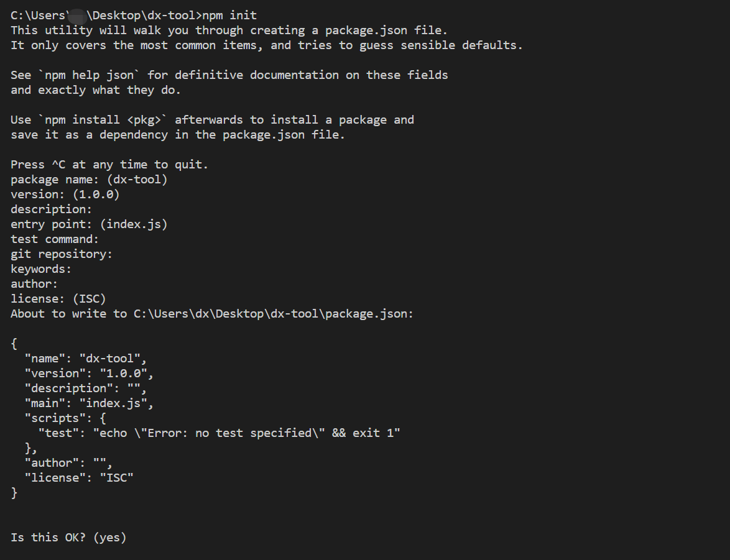This screenshot has width=730, height=560.
Task: Click the package name prompt line
Action: (89, 179)
